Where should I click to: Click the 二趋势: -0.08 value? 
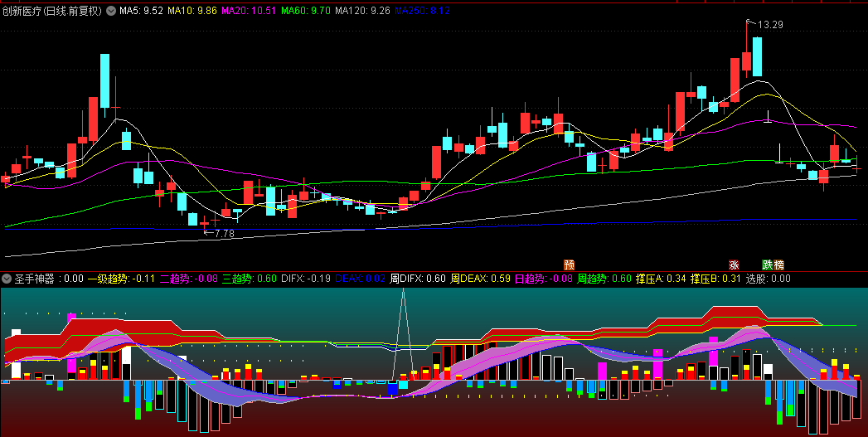tap(189, 279)
